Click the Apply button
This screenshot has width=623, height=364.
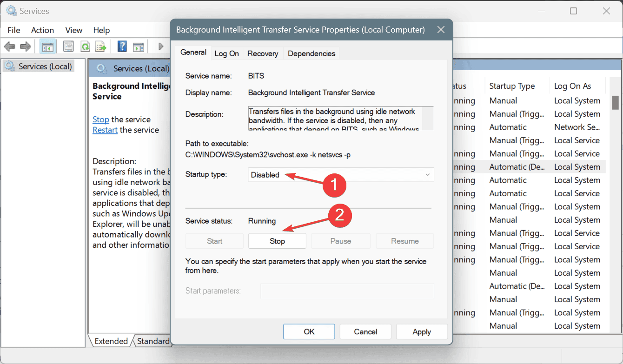click(x=422, y=331)
